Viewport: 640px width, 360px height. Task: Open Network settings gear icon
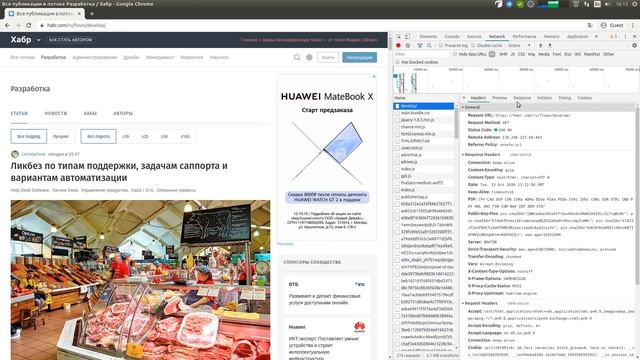[x=634, y=45]
